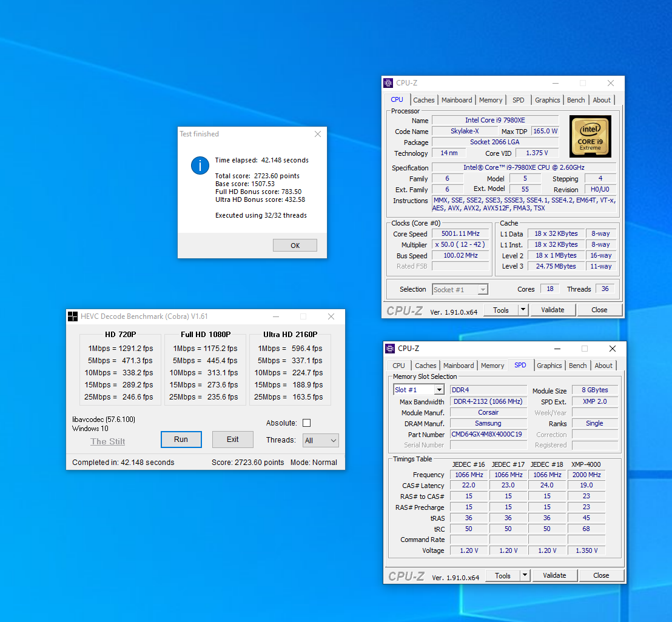Click the Intel Core i9 Extreme logo
The image size is (672, 622).
590,136
